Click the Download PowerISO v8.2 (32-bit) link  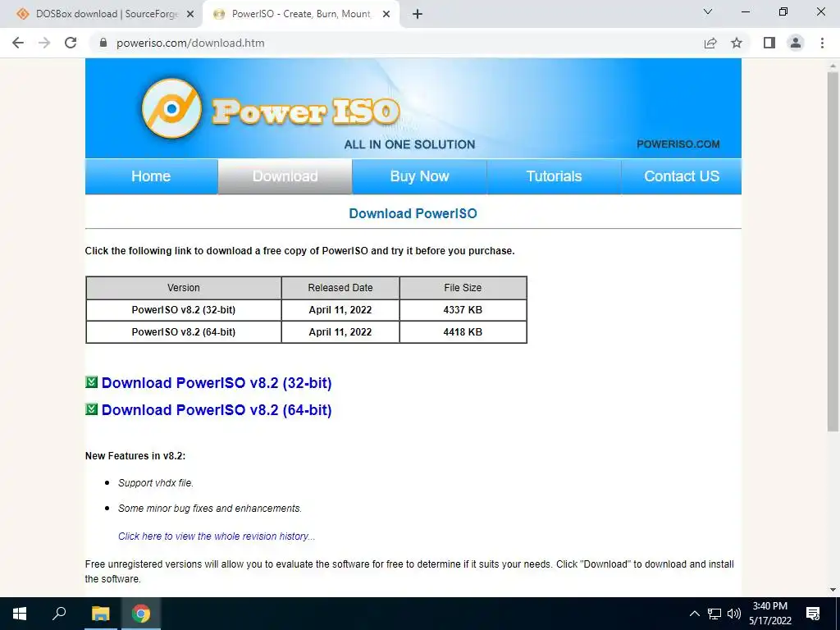coord(217,382)
